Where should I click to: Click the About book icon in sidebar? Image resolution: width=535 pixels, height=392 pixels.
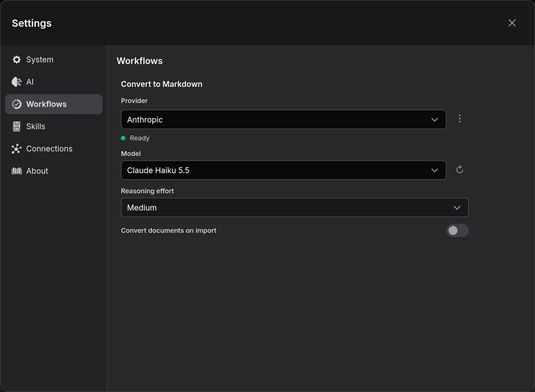[x=16, y=171]
